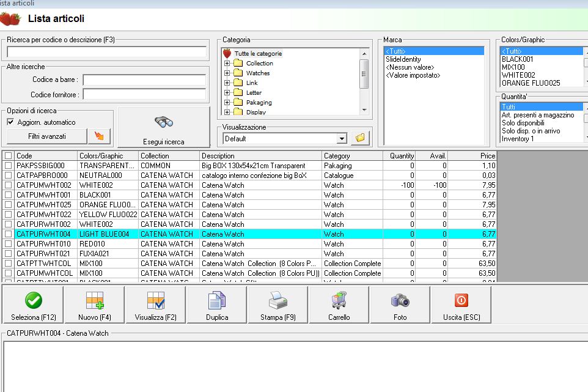This screenshot has width=588, height=392.
Task: Click the Ricerca per codice o descrizione field
Action: click(107, 52)
